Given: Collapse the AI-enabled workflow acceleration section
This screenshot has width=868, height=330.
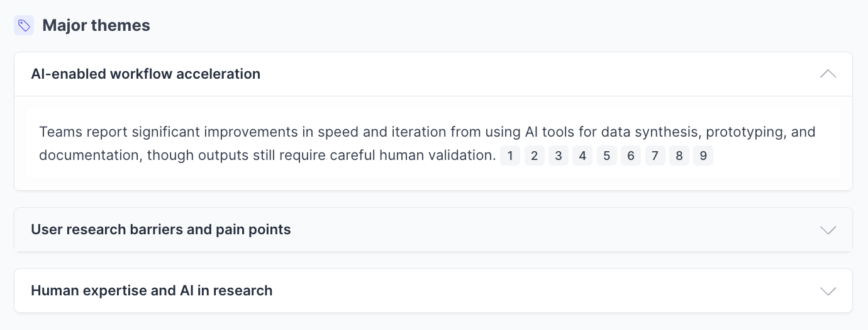Looking at the screenshot, I should pyautogui.click(x=828, y=74).
